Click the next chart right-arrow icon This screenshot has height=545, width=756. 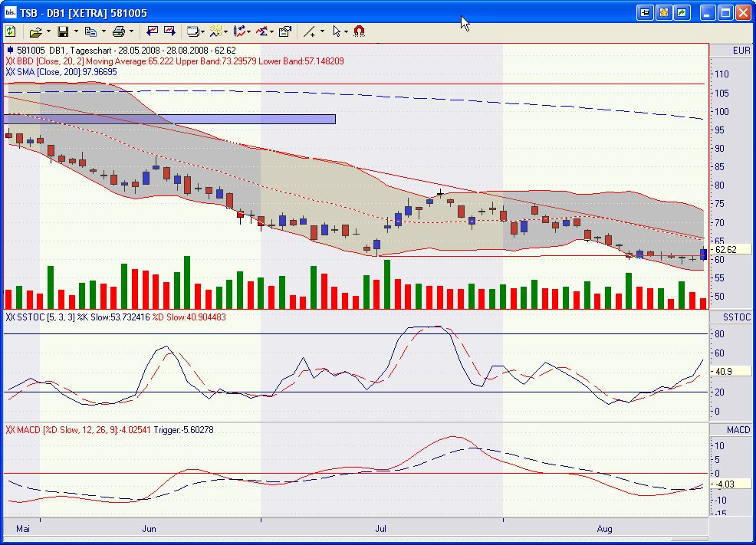[169, 31]
